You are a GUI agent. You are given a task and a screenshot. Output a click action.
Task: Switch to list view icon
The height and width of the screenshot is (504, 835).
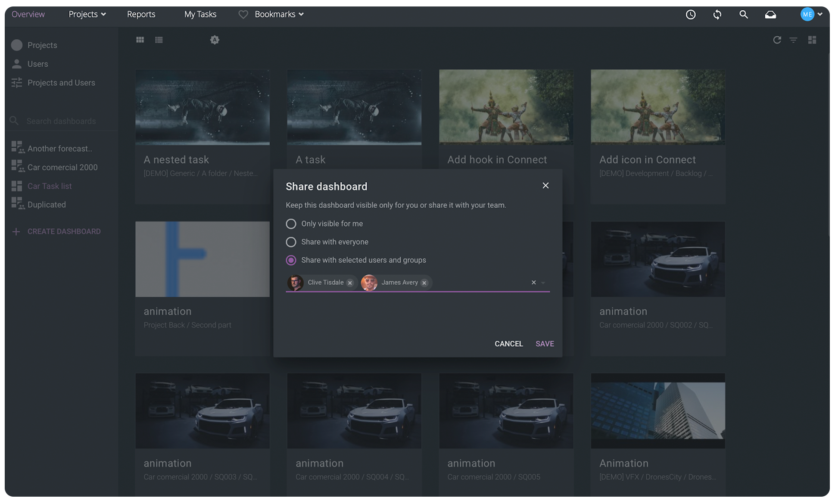[x=159, y=40]
